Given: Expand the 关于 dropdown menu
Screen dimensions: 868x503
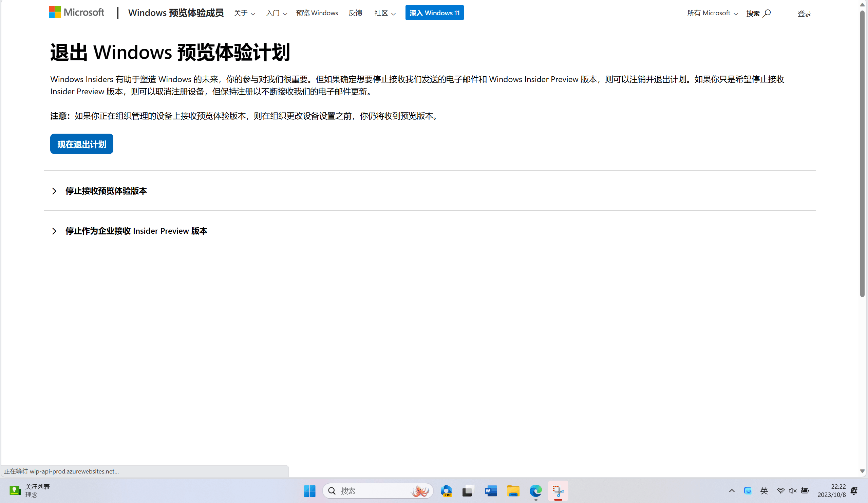Looking at the screenshot, I should [244, 13].
